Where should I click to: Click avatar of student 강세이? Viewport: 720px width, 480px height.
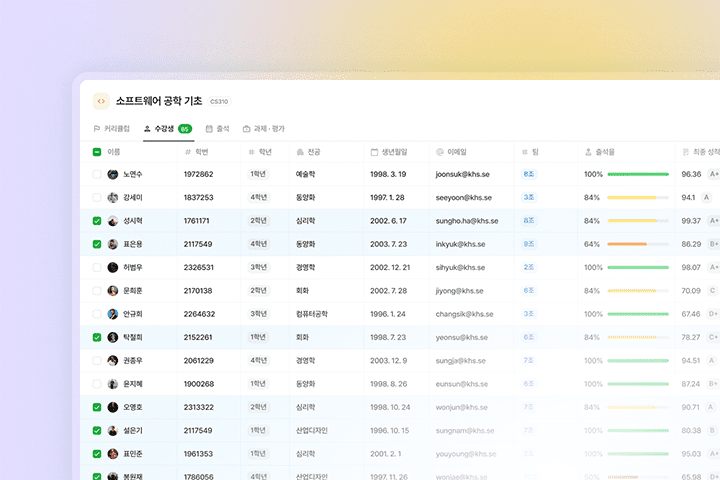(x=112, y=198)
